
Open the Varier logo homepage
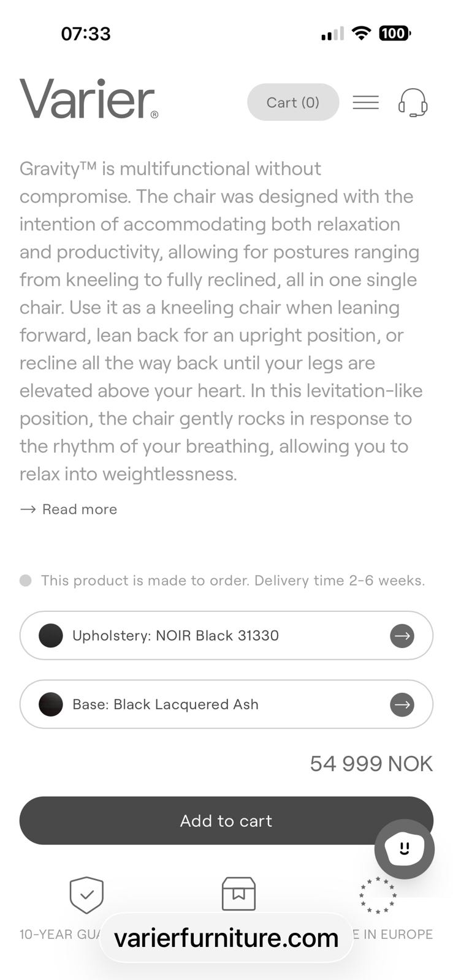click(x=89, y=99)
